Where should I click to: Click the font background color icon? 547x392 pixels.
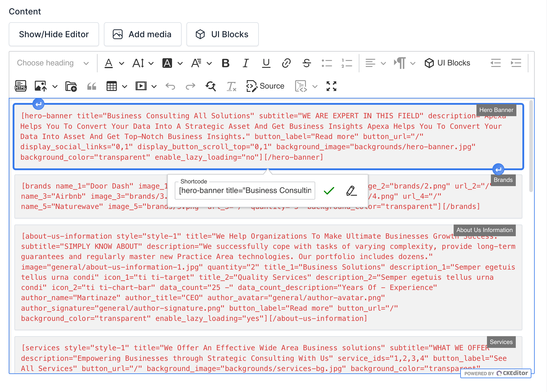167,63
